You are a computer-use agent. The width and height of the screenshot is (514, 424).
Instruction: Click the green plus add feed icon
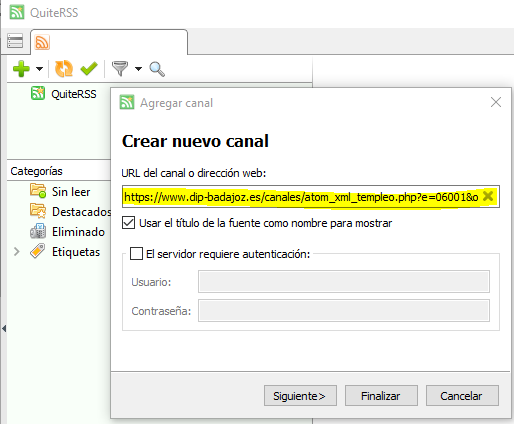tap(21, 69)
